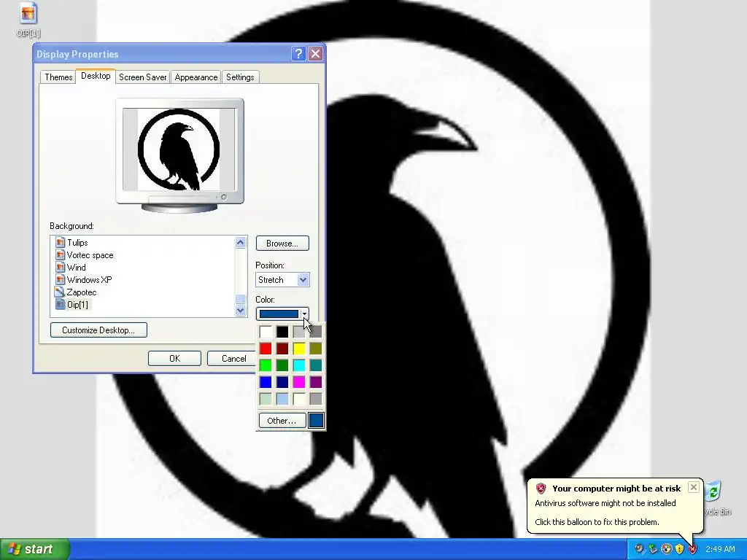This screenshot has width=747, height=560.
Task: Click background list scrollbar down arrow
Action: (x=241, y=311)
